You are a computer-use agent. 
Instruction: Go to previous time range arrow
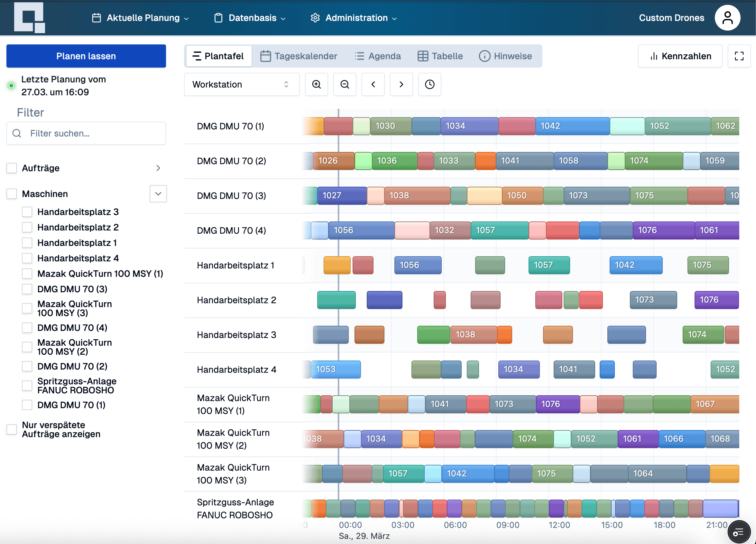click(x=373, y=84)
